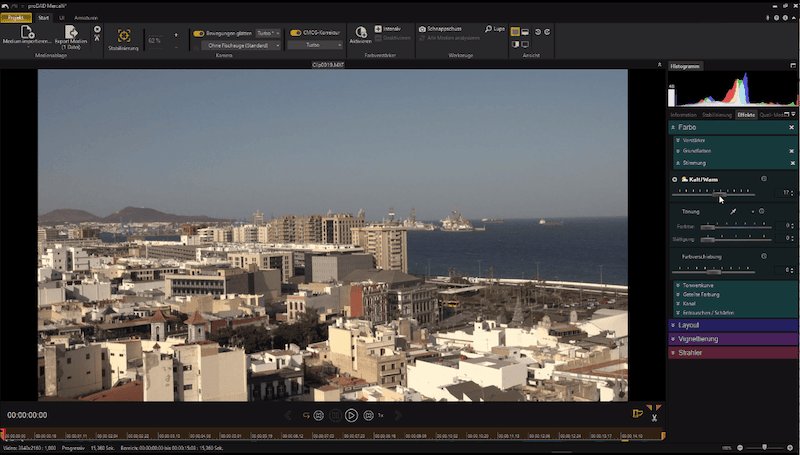Screen dimensions: 800x455
Task: Click the scissors cut icon by timeline
Action: pos(654,417)
